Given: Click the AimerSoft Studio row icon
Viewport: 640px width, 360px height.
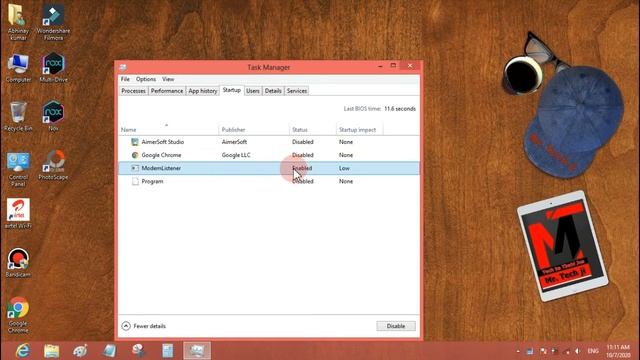Looking at the screenshot, I should pos(135,142).
